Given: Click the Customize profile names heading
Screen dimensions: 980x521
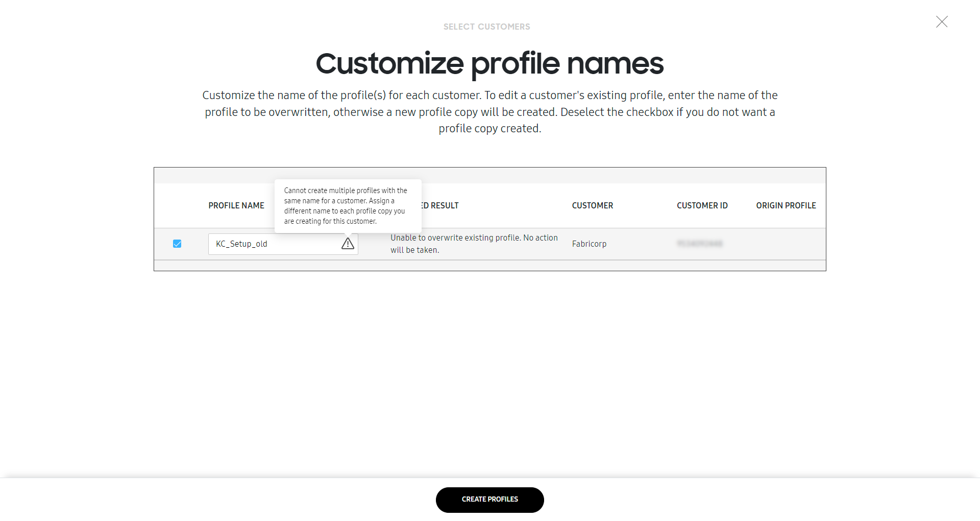Looking at the screenshot, I should 489,64.
